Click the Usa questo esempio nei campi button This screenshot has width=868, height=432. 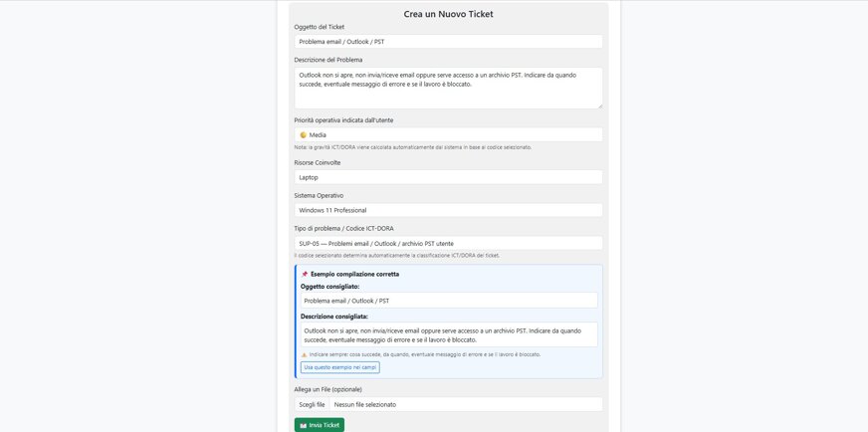339,367
